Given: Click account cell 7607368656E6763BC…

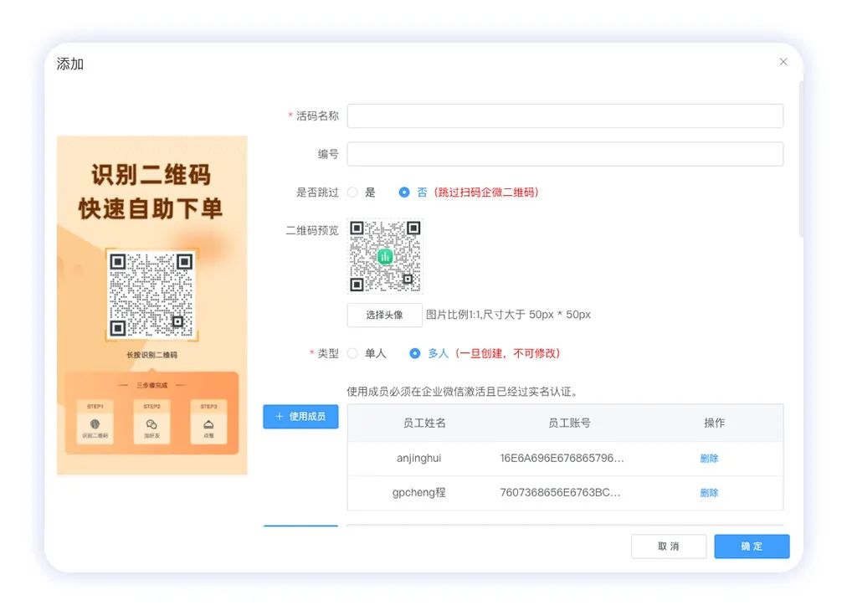Looking at the screenshot, I should [x=560, y=492].
